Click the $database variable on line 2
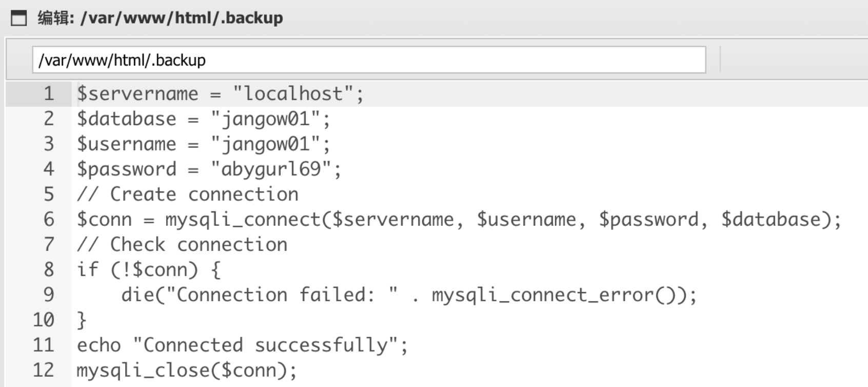The image size is (868, 387). 126,119
